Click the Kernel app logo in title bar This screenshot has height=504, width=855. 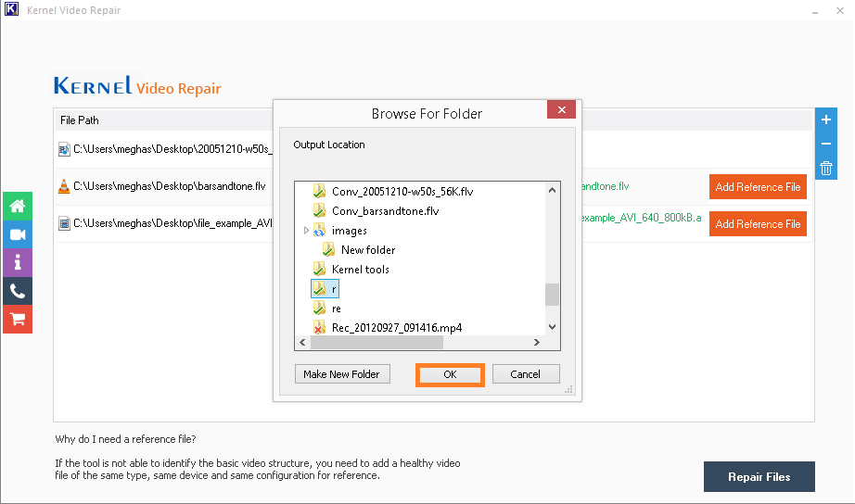point(11,9)
